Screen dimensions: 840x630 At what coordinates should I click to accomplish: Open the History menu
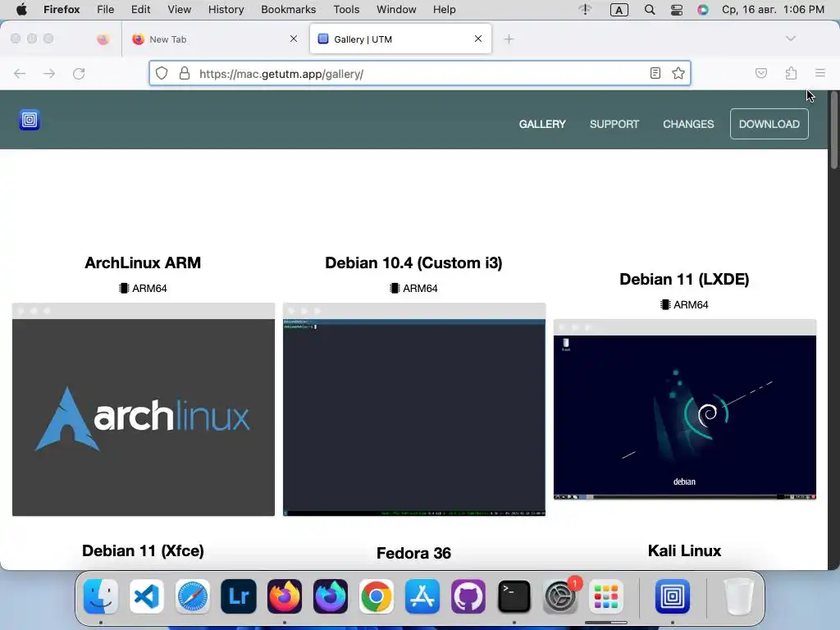pyautogui.click(x=226, y=10)
